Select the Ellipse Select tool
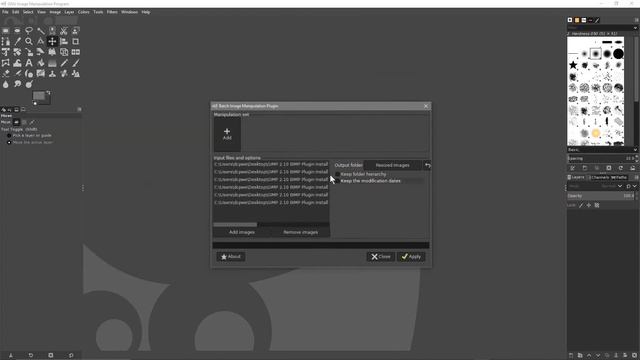The width and height of the screenshot is (640, 360). click(17, 31)
